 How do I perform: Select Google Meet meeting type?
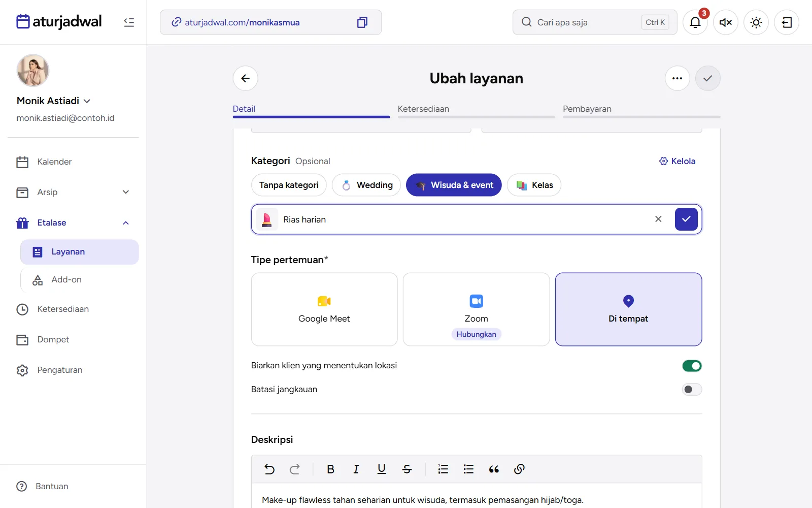pyautogui.click(x=324, y=309)
